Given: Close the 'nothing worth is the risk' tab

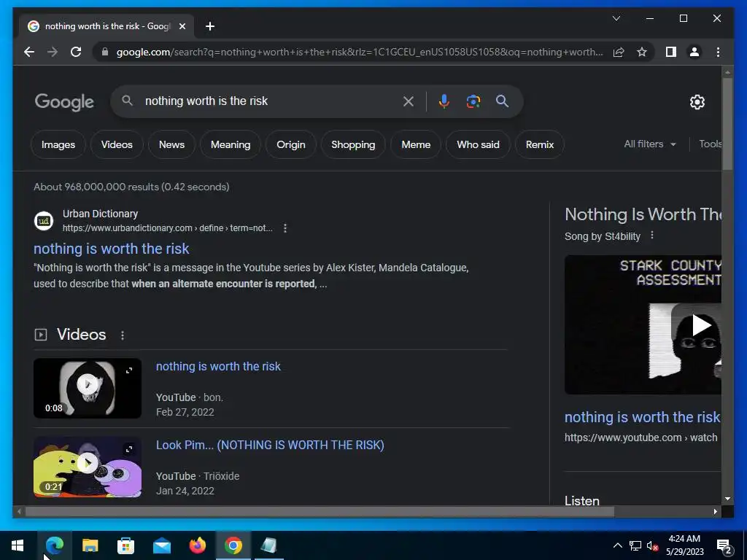Looking at the screenshot, I should click(182, 26).
